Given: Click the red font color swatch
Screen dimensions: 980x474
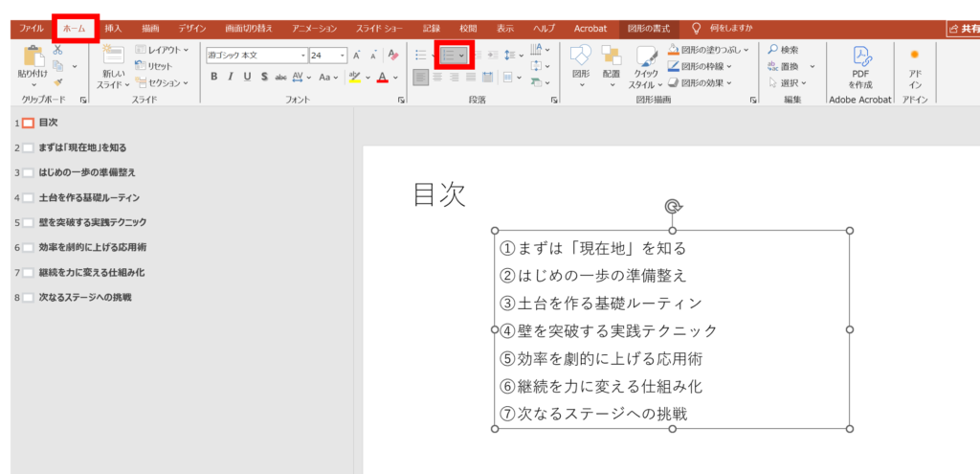Looking at the screenshot, I should click(x=382, y=77).
